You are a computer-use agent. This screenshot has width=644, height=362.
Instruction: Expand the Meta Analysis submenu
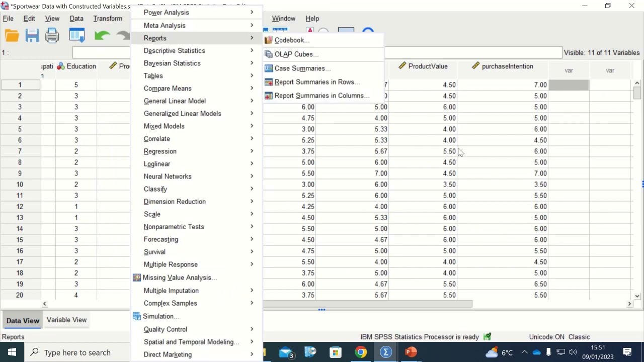pos(197,25)
